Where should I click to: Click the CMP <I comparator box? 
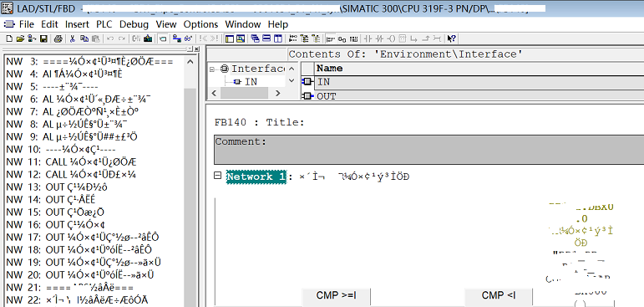[499, 297]
